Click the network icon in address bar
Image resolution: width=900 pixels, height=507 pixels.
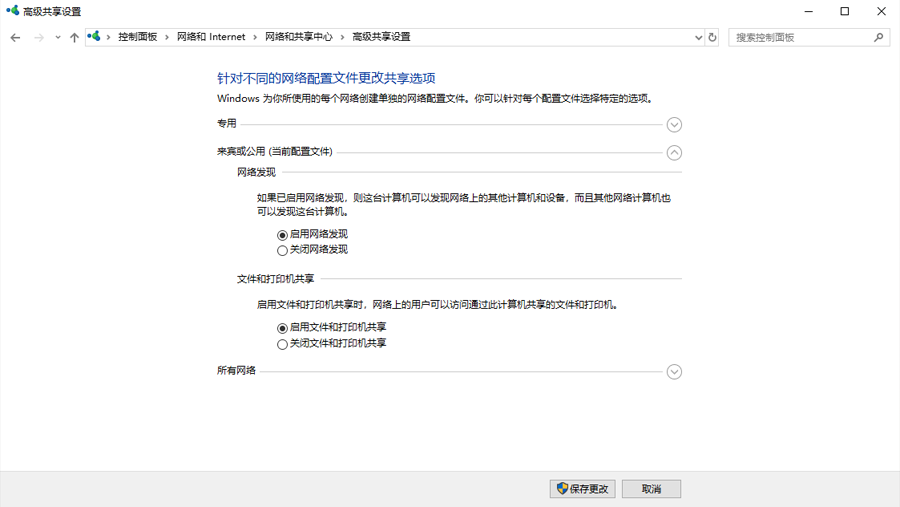[94, 37]
